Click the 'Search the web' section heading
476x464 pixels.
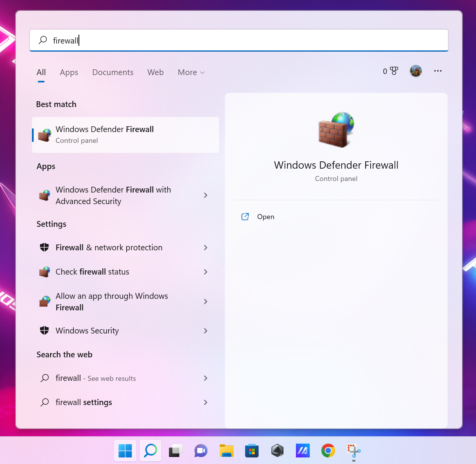(x=64, y=355)
